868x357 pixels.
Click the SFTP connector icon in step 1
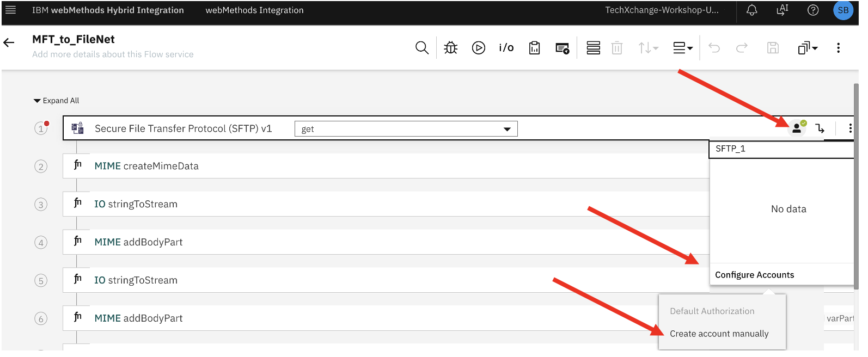[78, 128]
